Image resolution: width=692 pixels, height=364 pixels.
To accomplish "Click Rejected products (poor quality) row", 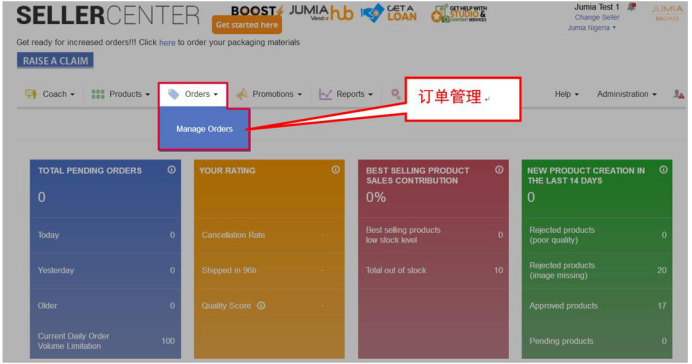I will (x=597, y=235).
